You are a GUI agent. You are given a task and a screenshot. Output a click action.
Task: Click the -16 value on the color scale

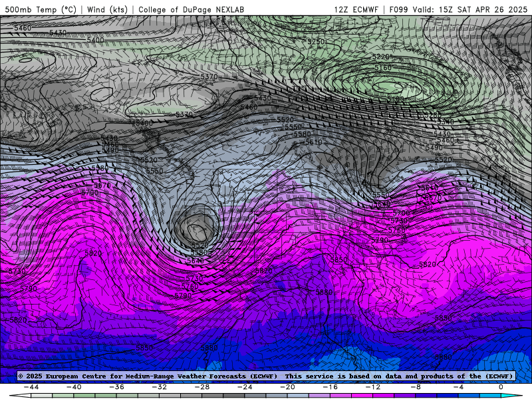pyautogui.click(x=331, y=387)
